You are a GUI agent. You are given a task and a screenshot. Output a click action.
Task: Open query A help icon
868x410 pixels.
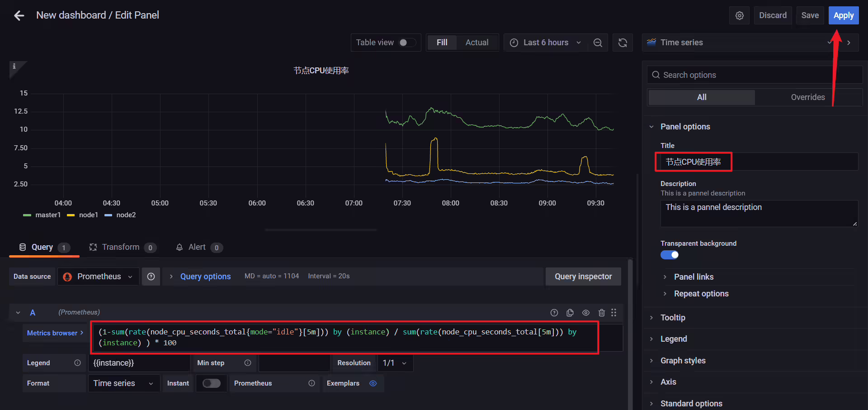[554, 313]
